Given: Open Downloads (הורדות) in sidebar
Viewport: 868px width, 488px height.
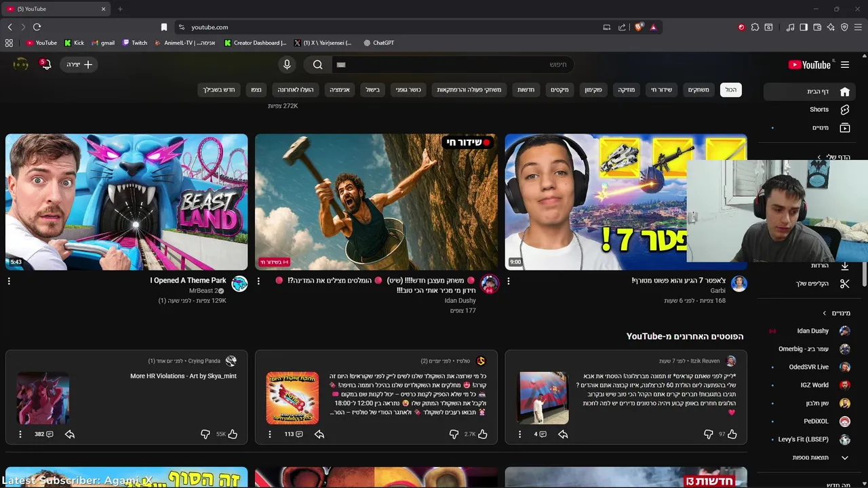Looking at the screenshot, I should click(x=810, y=266).
